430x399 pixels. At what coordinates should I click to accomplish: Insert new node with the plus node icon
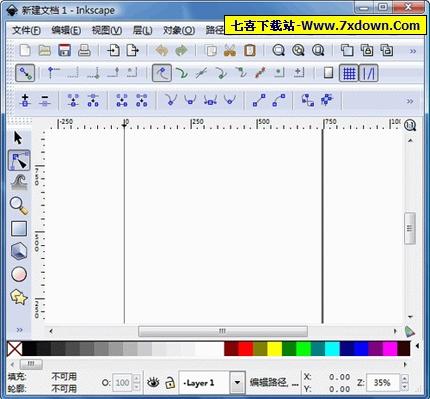(x=25, y=100)
